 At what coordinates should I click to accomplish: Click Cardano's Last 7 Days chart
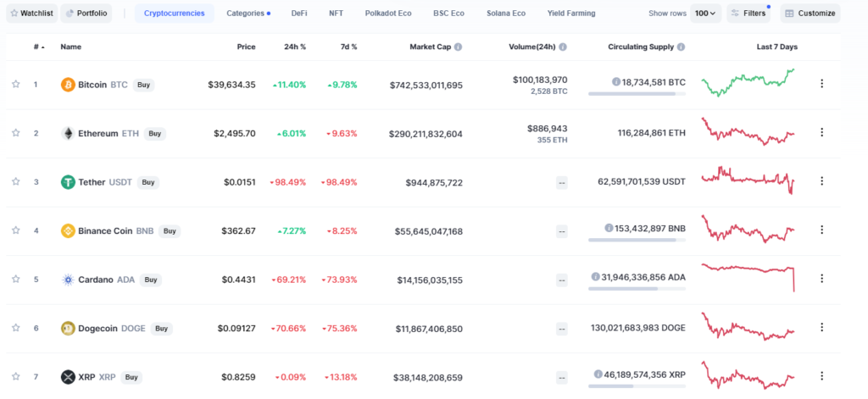[748, 277]
